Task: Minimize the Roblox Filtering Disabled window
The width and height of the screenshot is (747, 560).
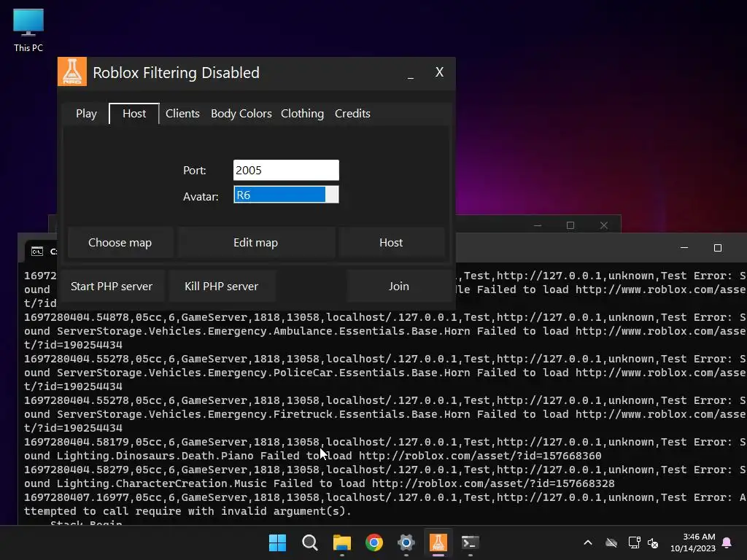Action: tap(411, 73)
